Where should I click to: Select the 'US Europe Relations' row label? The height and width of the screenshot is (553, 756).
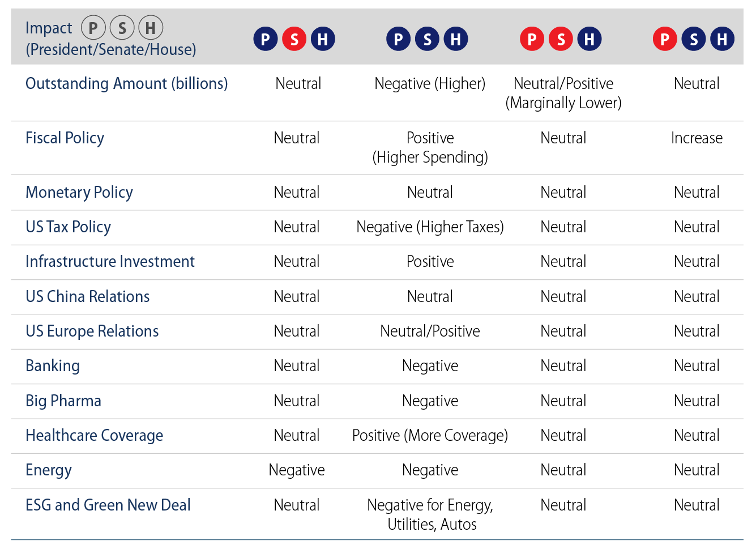pyautogui.click(x=92, y=331)
